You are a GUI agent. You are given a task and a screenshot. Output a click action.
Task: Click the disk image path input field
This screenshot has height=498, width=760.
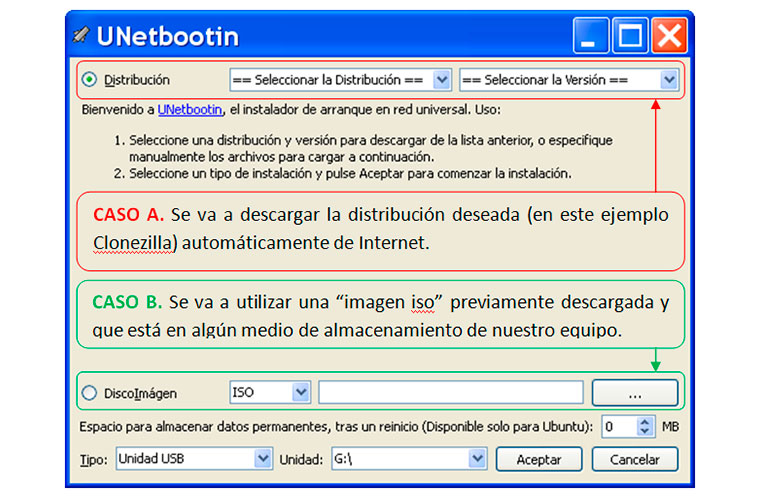[x=451, y=392]
